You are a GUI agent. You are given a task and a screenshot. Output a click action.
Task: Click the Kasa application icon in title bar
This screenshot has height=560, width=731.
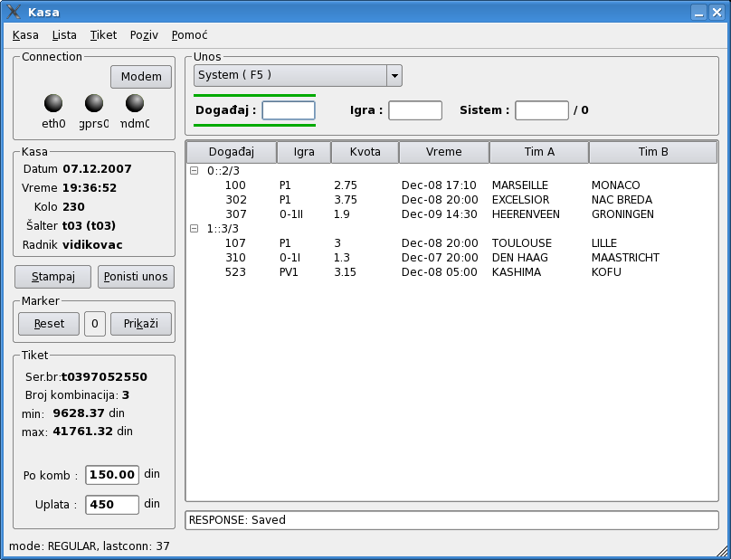14,12
